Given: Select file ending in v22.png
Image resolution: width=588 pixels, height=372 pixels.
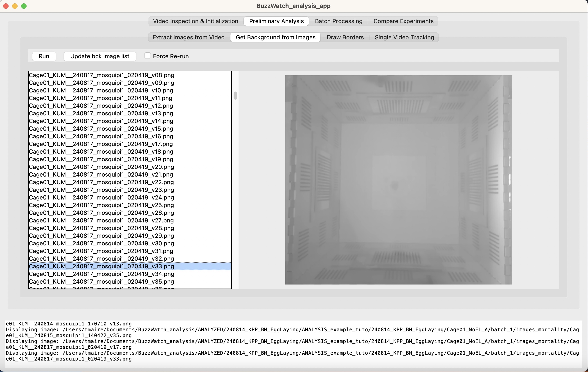Looking at the screenshot, I should (x=130, y=182).
